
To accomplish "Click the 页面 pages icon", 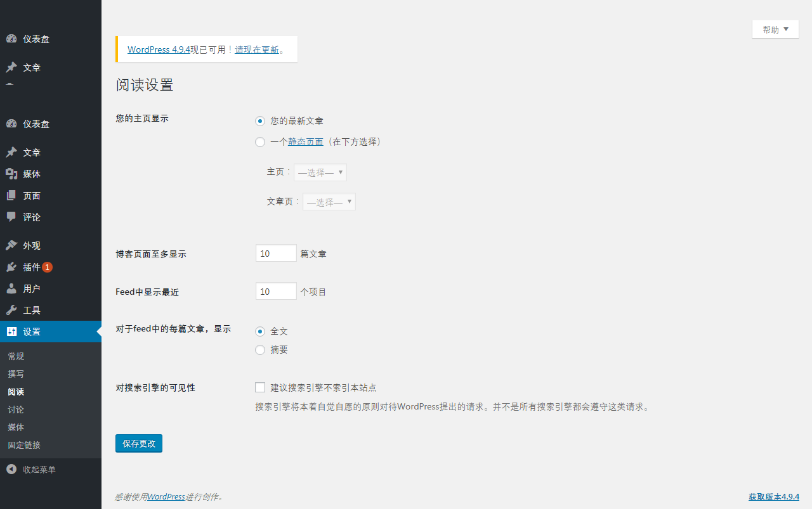I will click(x=11, y=195).
